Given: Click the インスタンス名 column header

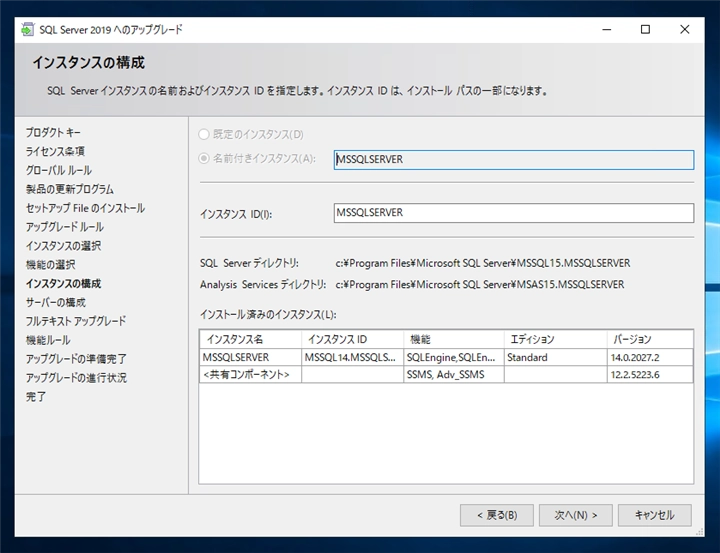Looking at the screenshot, I should [251, 339].
